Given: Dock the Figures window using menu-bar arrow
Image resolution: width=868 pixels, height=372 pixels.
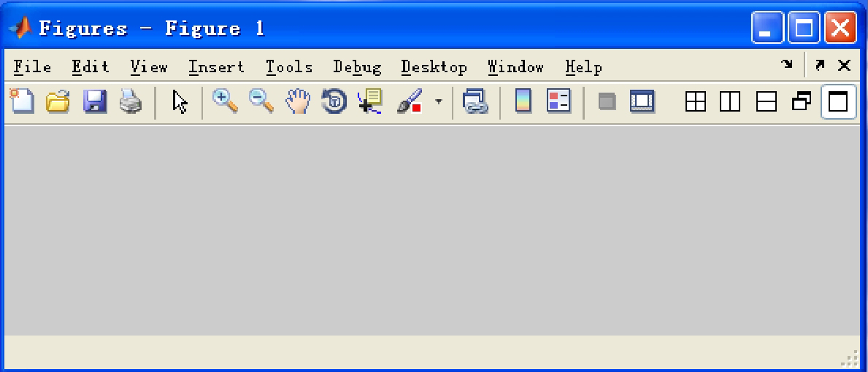Looking at the screenshot, I should point(787,65).
